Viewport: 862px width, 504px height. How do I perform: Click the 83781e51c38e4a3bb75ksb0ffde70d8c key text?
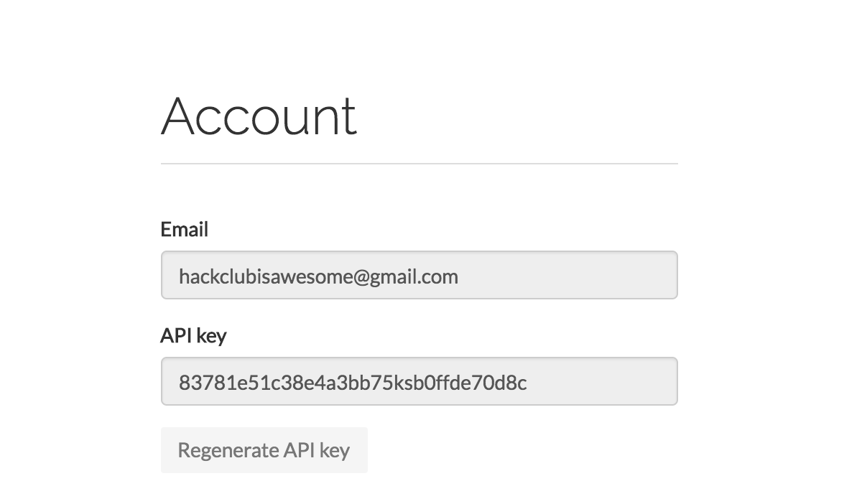pos(353,382)
